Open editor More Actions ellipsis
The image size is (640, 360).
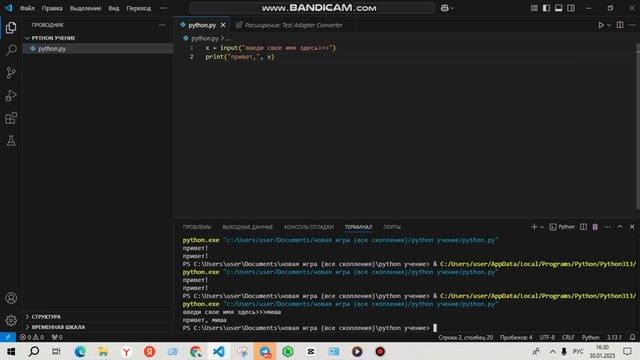coord(632,25)
